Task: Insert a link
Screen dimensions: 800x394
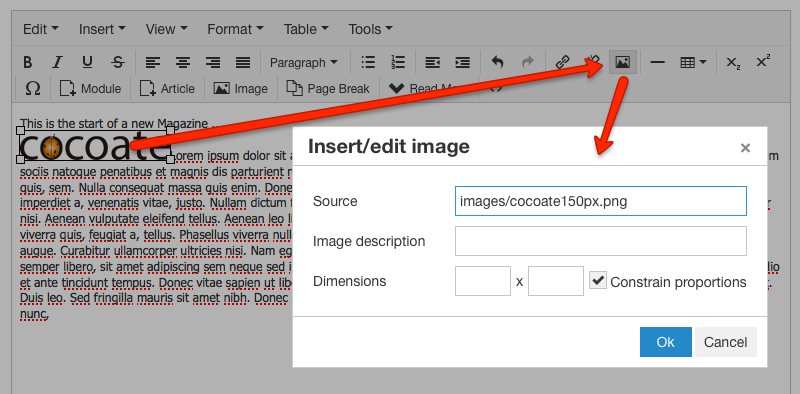Action: click(x=562, y=63)
